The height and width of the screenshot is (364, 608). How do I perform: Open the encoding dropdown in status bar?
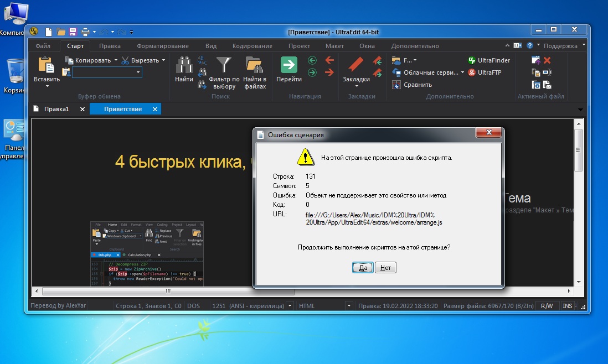[290, 306]
